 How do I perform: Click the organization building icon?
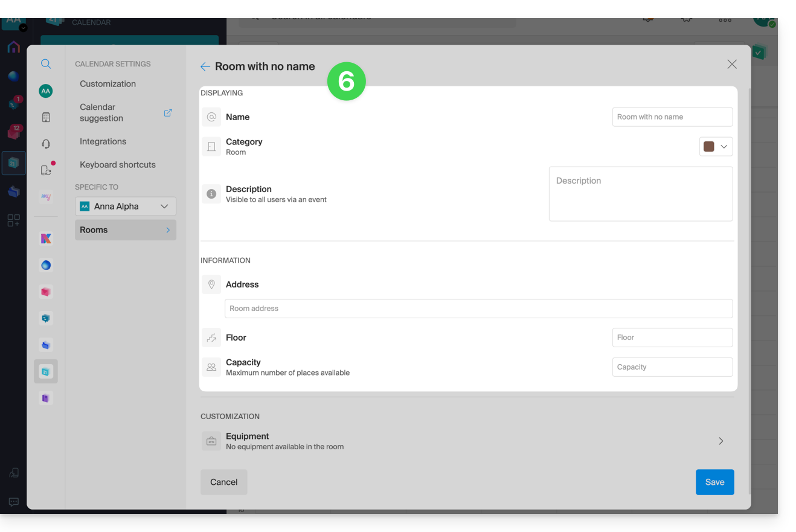pyautogui.click(x=46, y=118)
